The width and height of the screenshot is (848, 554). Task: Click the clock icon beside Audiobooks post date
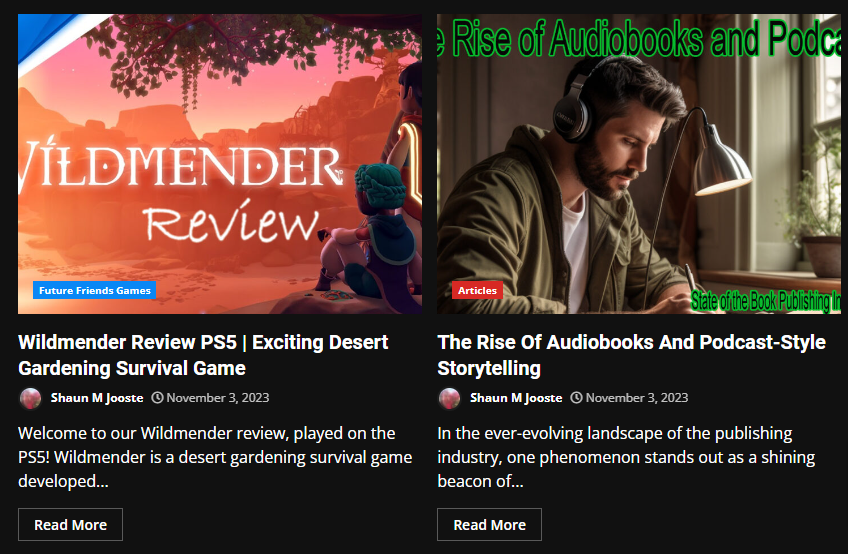click(x=577, y=398)
